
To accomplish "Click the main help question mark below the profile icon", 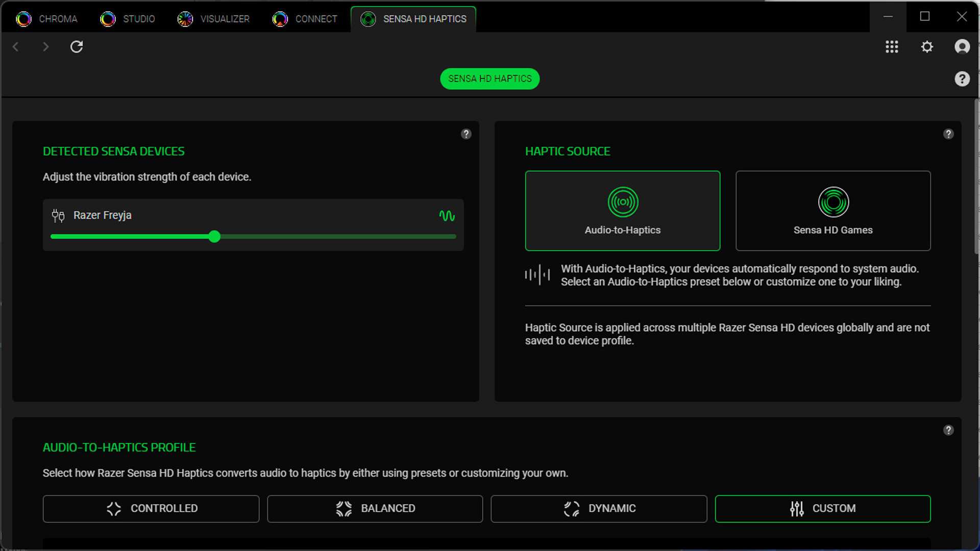I will [x=962, y=79].
